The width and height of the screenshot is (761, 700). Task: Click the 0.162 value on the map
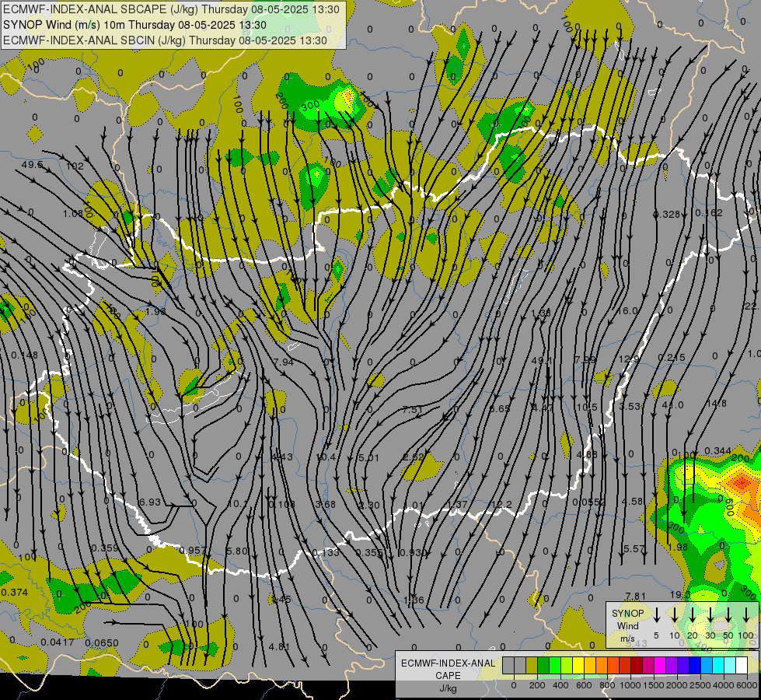click(x=709, y=213)
